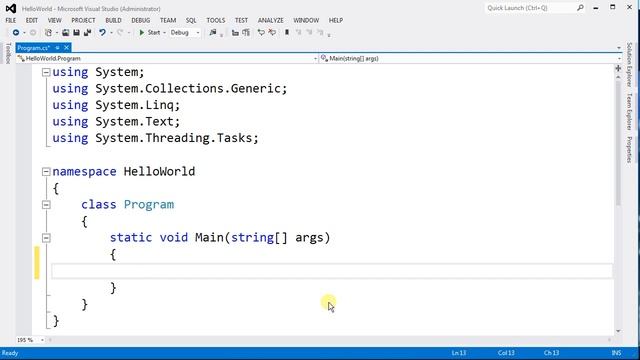640x360 pixels.
Task: Open the TOOLS menu
Action: click(x=216, y=20)
